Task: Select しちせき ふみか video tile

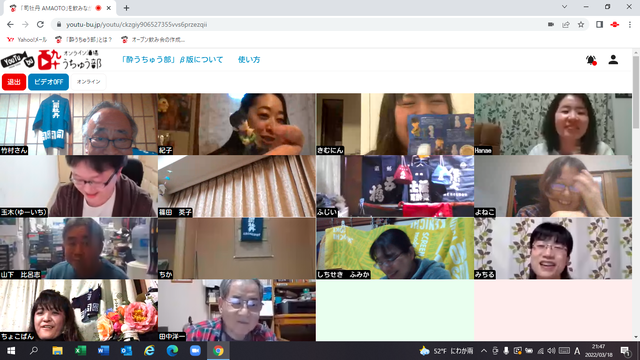Action: (x=395, y=248)
